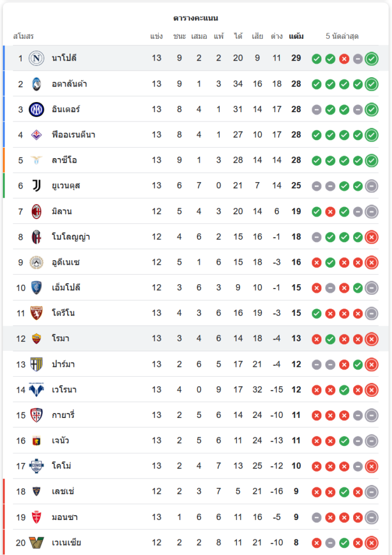The height and width of the screenshot is (555, 392).
Task: Click Napoli's circled latest-match win icon
Action: (x=372, y=58)
